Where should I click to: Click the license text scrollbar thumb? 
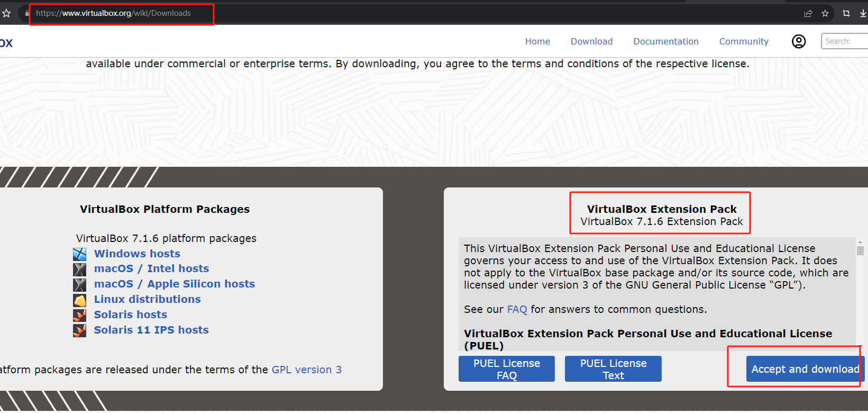coord(861,250)
